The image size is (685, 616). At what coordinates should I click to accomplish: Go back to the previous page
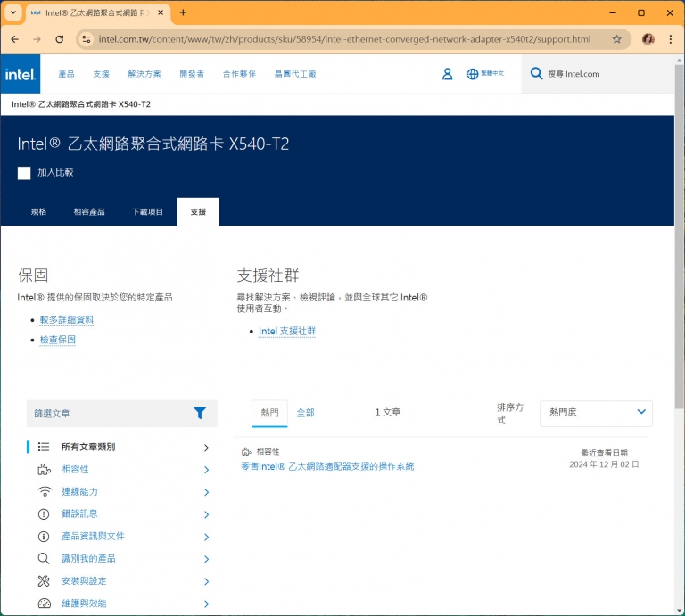pyautogui.click(x=15, y=39)
